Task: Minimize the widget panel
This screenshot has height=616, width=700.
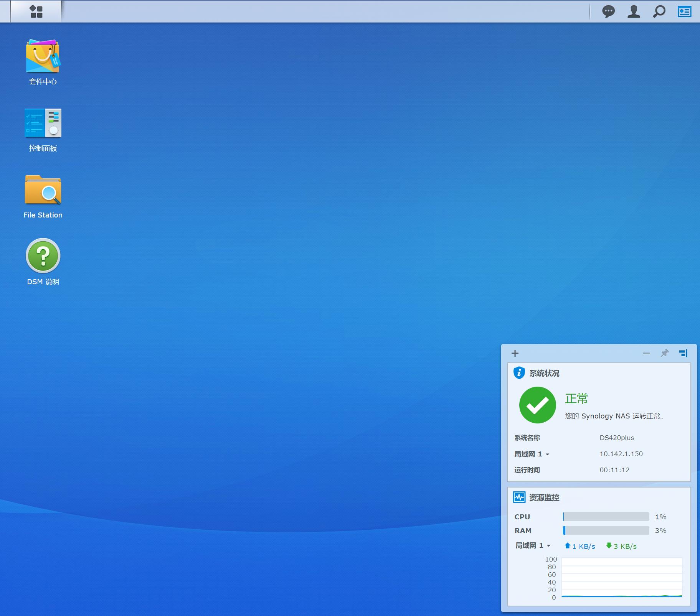Action: (646, 353)
